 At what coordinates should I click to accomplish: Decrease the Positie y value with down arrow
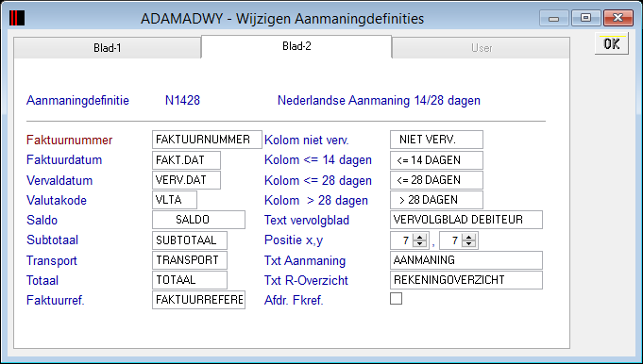point(468,244)
